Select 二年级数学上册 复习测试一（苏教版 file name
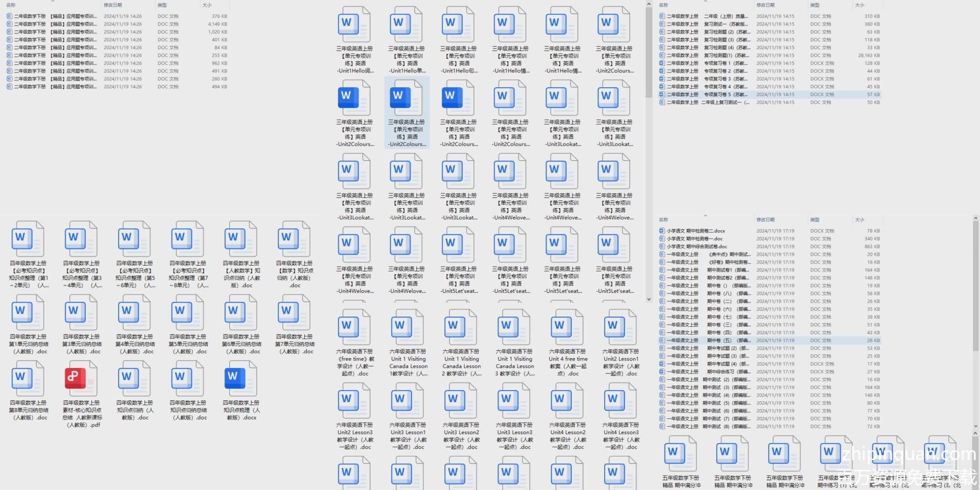Image resolution: width=980 pixels, height=490 pixels. click(x=708, y=24)
